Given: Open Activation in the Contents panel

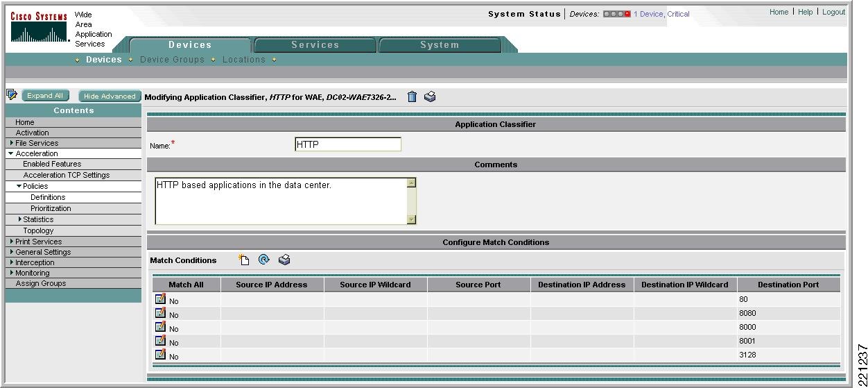Looking at the screenshot, I should (x=33, y=133).
